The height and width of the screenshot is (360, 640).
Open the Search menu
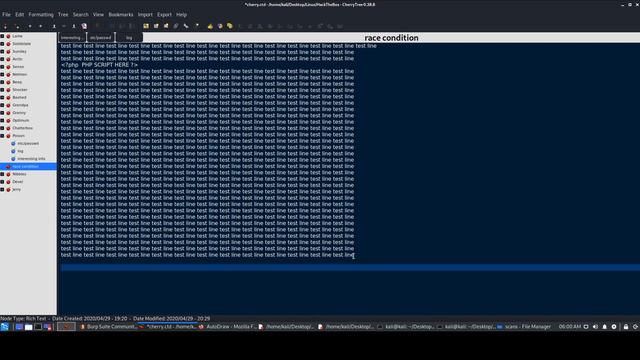point(80,15)
